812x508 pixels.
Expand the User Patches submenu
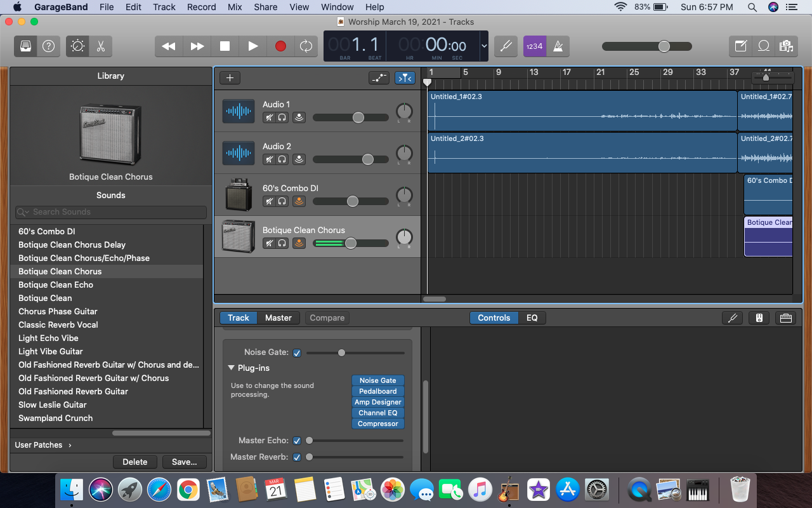(x=43, y=445)
